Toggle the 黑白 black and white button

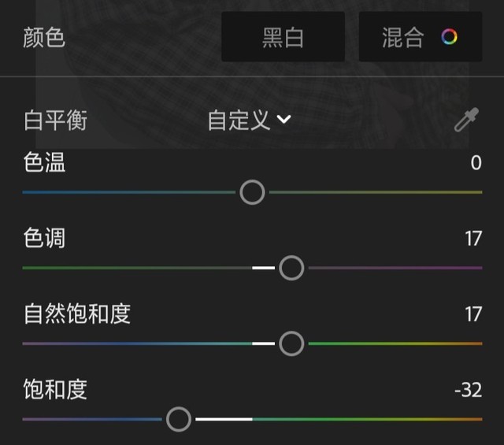tap(283, 37)
